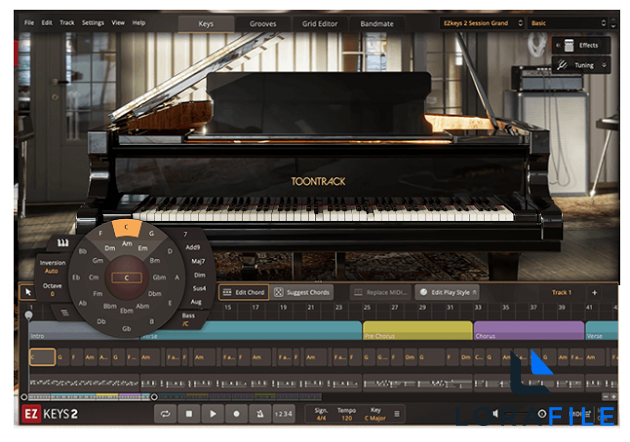Change the Inversion Auto setting
Screen dimensions: 630x442
52,266
